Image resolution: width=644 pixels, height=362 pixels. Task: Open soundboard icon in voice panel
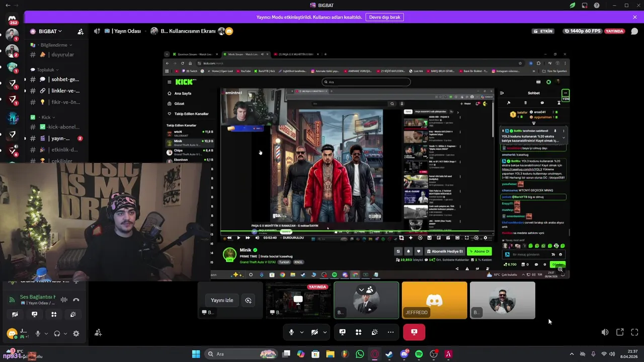point(73,314)
